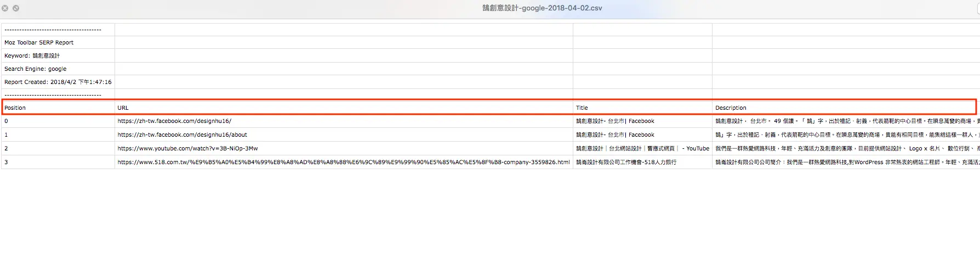The image size is (980, 280).
Task: Select the title cell ending in "- YouTube"
Action: [x=642, y=148]
